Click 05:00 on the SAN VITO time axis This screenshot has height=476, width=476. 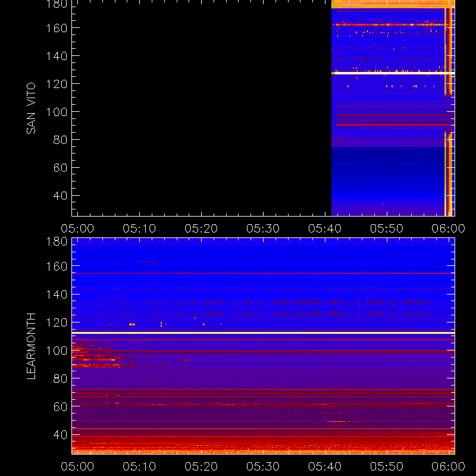click(x=77, y=228)
